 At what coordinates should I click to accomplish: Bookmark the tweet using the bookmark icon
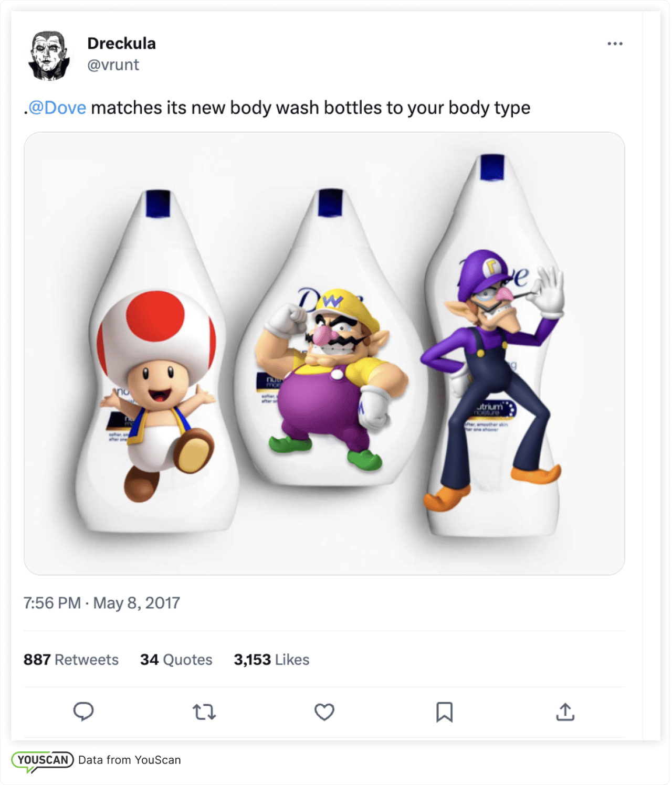tap(445, 713)
